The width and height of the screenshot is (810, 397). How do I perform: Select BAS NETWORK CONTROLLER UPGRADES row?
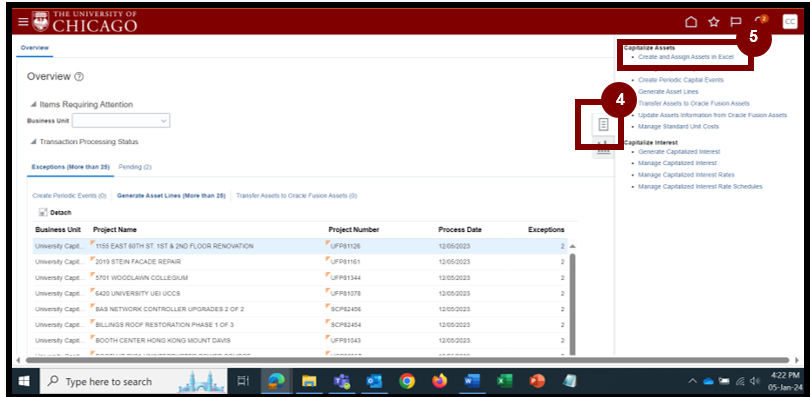click(300, 309)
